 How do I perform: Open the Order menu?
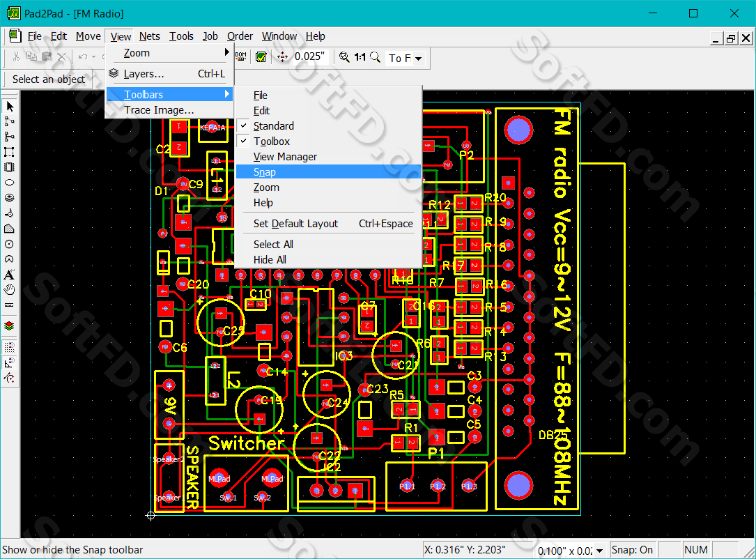tap(240, 36)
